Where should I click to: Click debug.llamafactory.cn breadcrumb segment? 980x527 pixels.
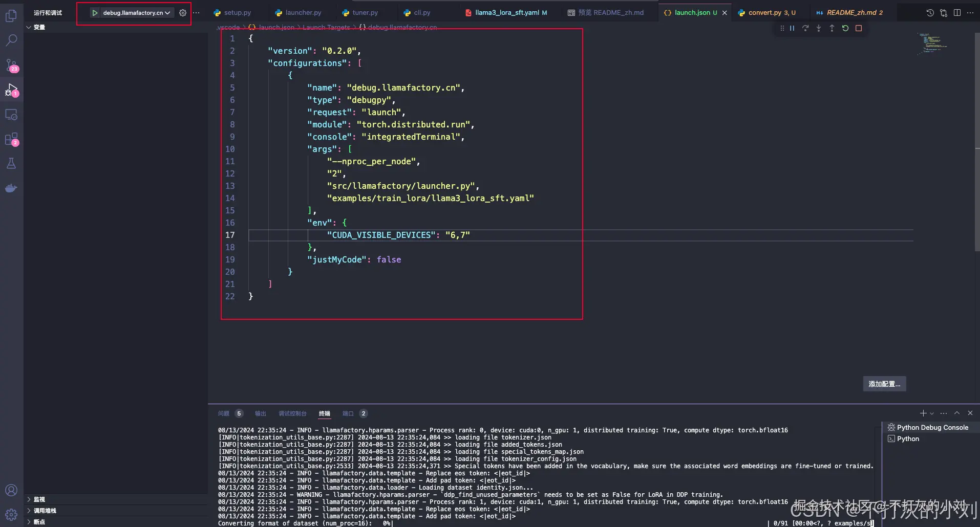point(402,27)
